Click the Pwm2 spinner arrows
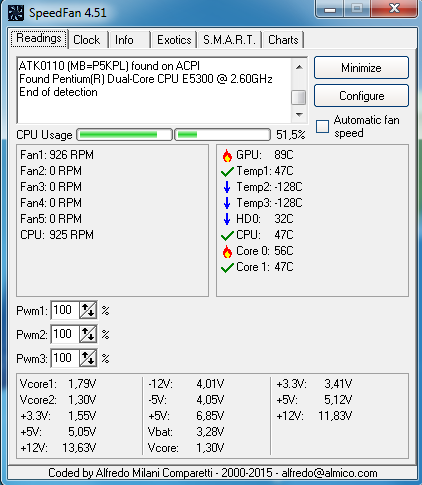Viewport: 422px width, 485px height. click(88, 334)
